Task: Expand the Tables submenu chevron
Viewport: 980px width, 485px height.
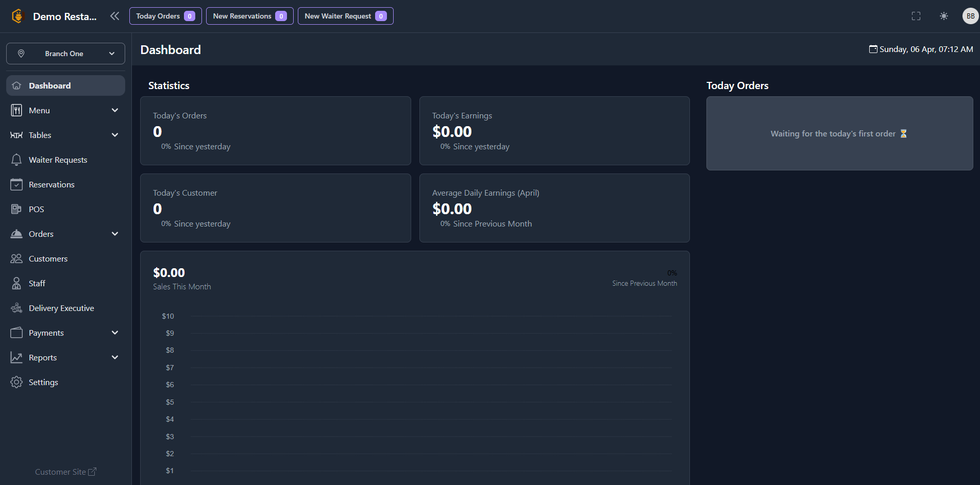Action: pos(115,135)
